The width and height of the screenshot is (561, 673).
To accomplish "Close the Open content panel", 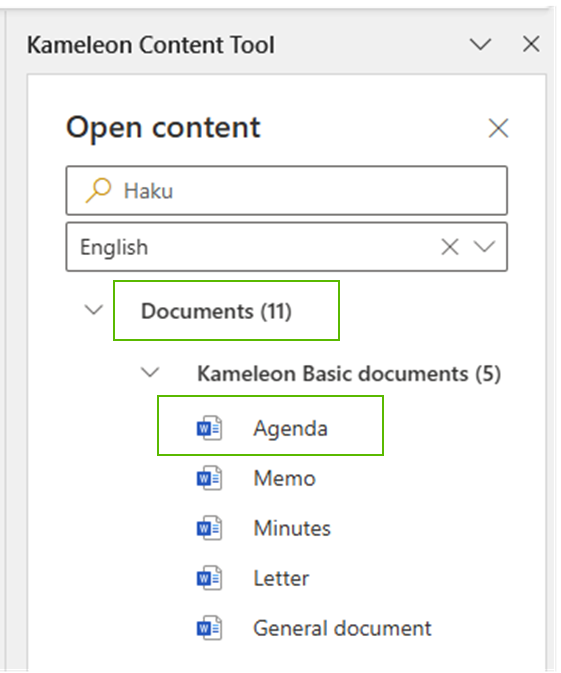I will (x=498, y=128).
